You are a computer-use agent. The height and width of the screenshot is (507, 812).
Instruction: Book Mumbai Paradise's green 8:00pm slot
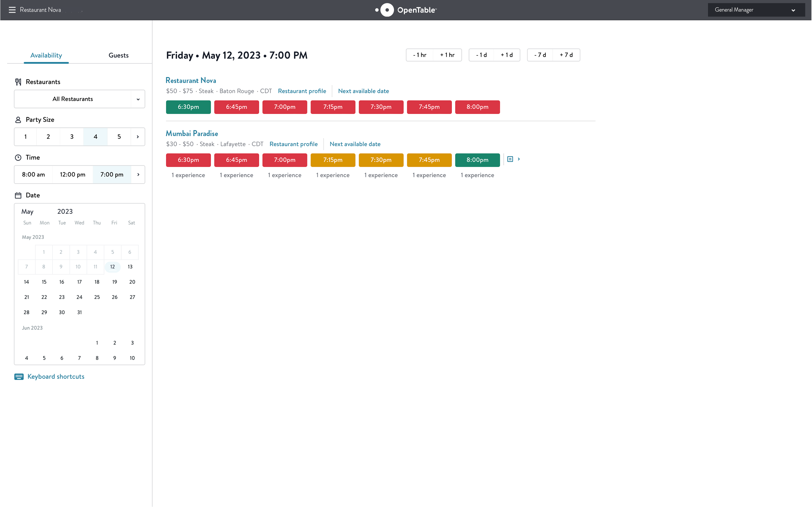point(478,160)
